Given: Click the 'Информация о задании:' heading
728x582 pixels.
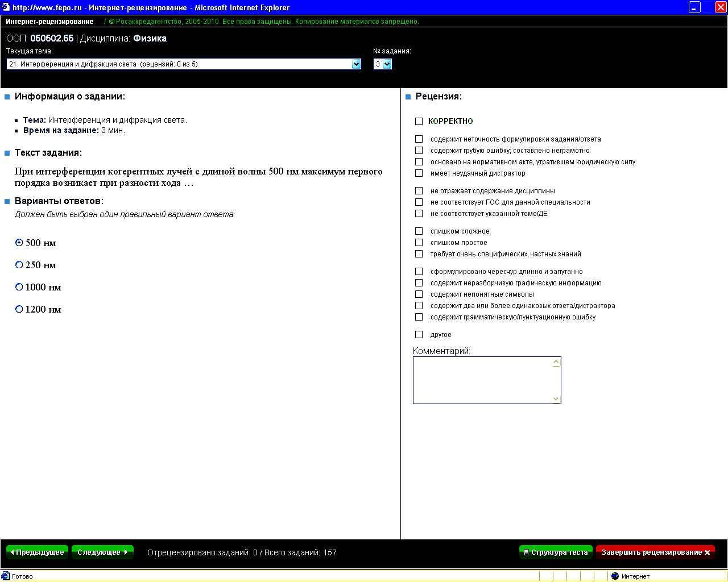Looking at the screenshot, I should (x=70, y=97).
